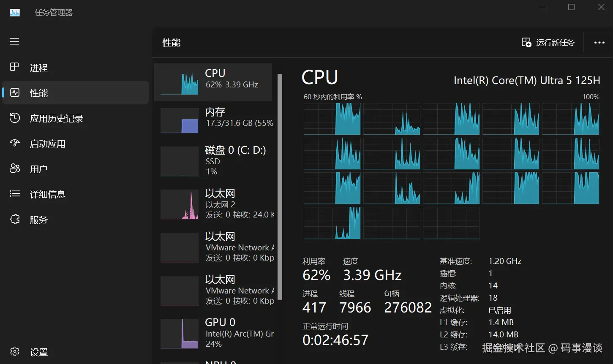The image size is (613, 364).
Task: Click the performance list vertical scrollbar
Action: click(280, 186)
